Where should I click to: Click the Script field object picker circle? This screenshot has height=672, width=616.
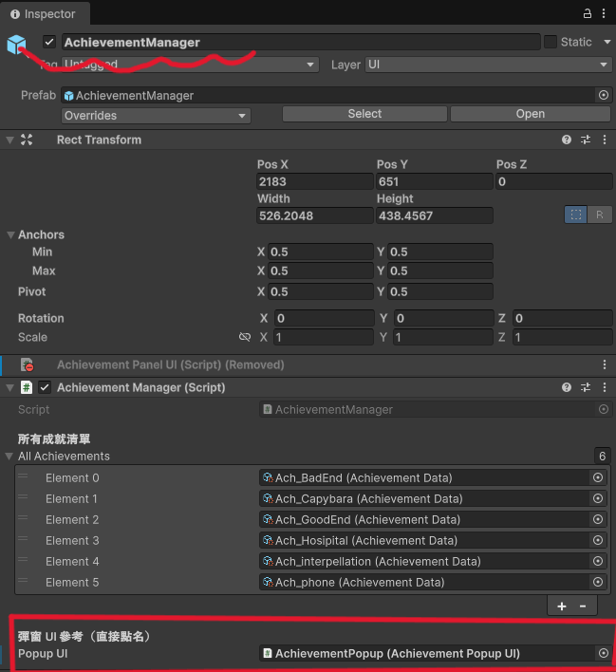[603, 409]
